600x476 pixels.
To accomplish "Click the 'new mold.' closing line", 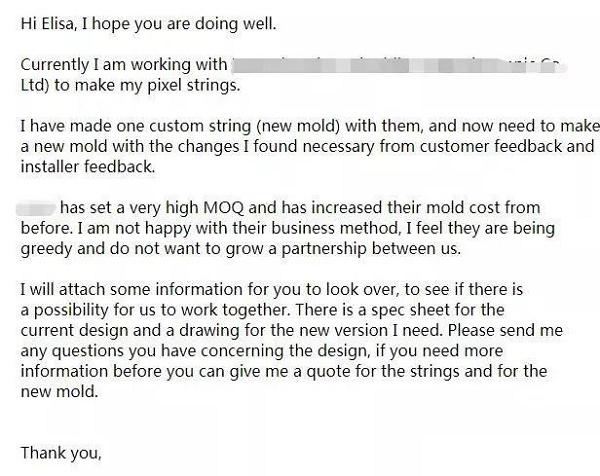I will [x=59, y=392].
